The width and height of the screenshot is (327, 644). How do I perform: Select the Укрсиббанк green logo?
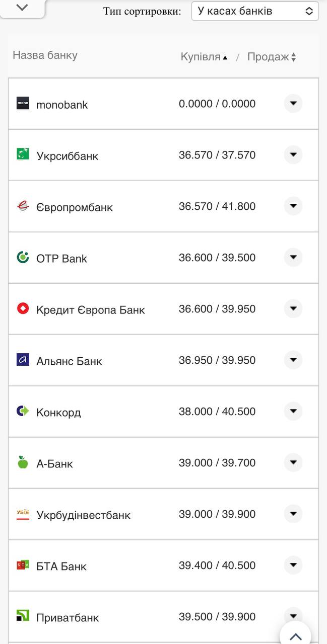tap(23, 155)
